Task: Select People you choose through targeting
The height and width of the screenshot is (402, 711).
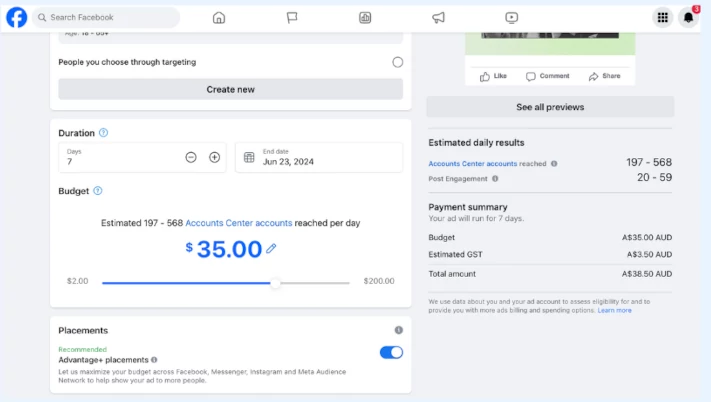Action: (398, 62)
